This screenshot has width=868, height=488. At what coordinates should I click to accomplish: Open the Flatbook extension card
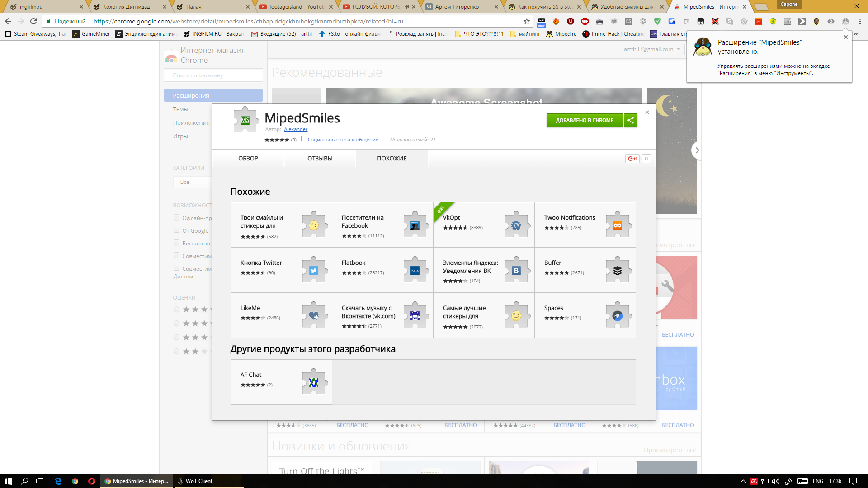(x=382, y=270)
